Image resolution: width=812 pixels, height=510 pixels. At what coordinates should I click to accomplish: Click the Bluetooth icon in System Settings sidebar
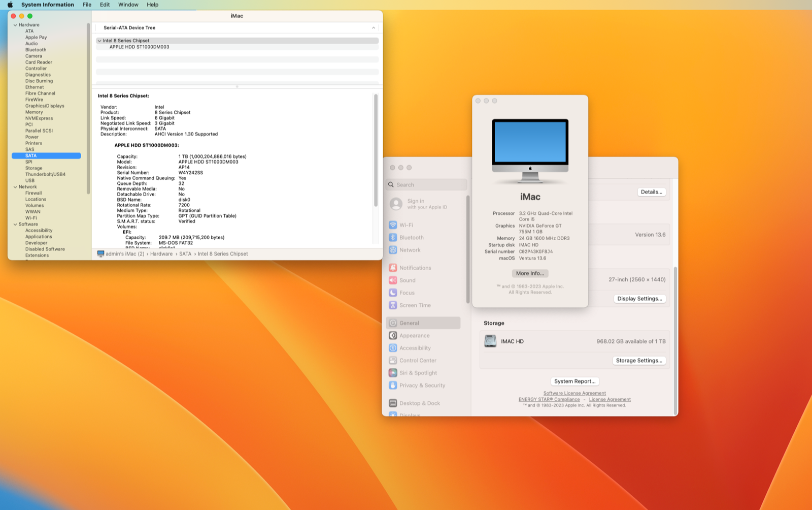(393, 237)
